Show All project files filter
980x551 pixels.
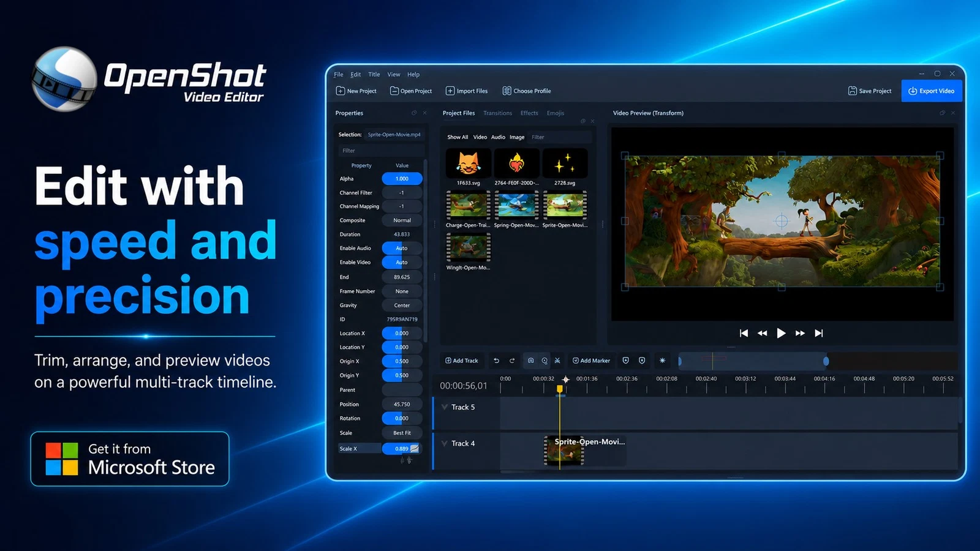pyautogui.click(x=458, y=137)
